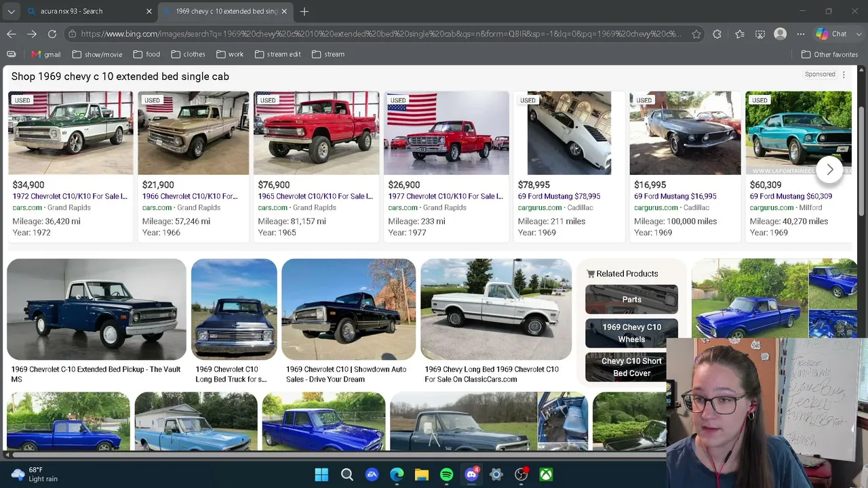The image size is (868, 488).
Task: Open the Windows Start menu
Action: pyautogui.click(x=321, y=474)
